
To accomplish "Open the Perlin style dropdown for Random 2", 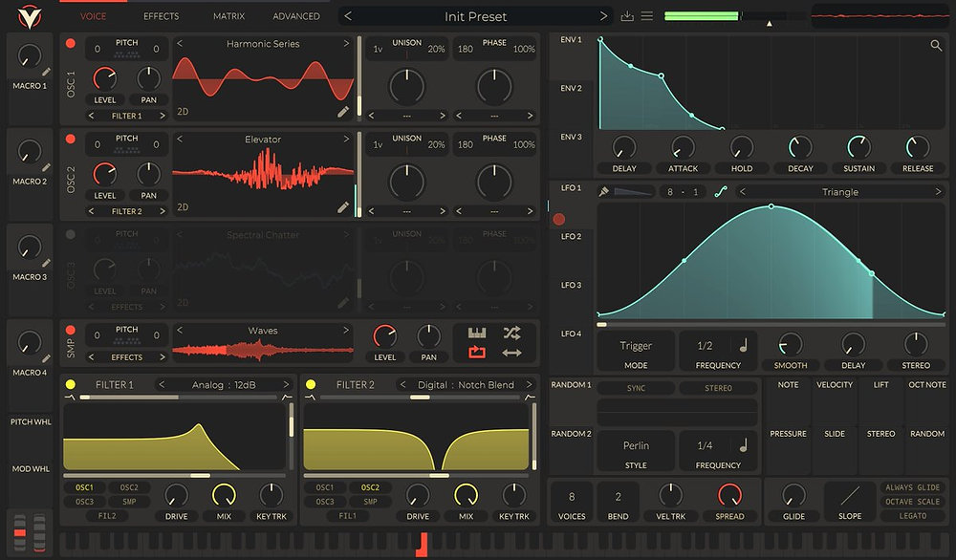I will coord(636,447).
